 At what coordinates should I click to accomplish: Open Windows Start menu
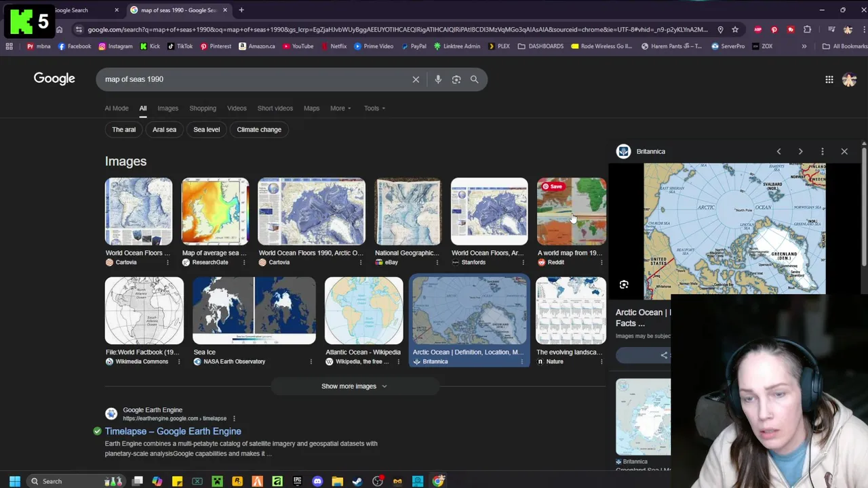(x=15, y=481)
